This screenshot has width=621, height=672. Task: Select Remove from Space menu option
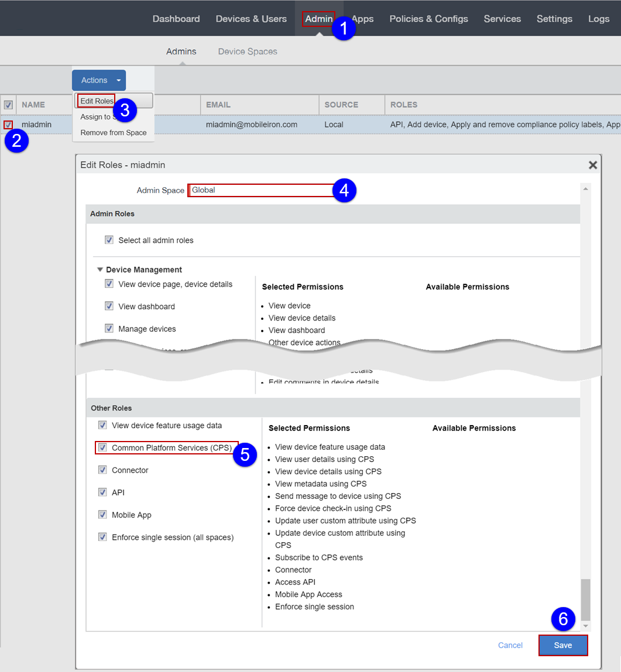pyautogui.click(x=114, y=133)
